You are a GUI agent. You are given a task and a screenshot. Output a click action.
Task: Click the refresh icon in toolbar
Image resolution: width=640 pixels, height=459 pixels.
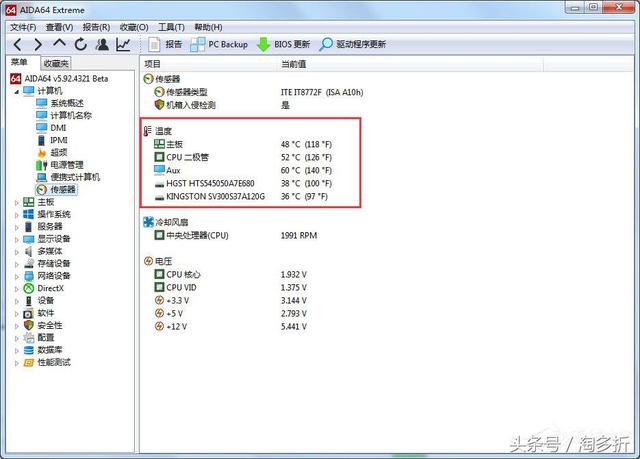[x=80, y=45]
